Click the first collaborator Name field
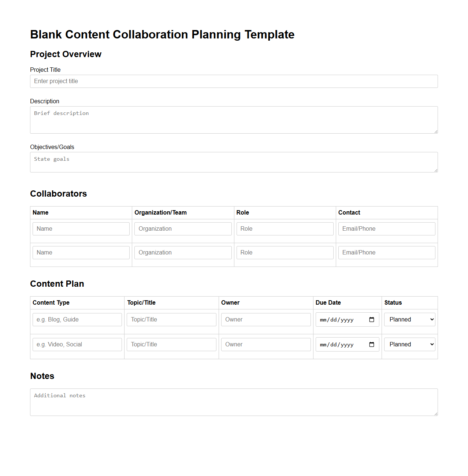This screenshot has height=476, width=468. pos(81,228)
